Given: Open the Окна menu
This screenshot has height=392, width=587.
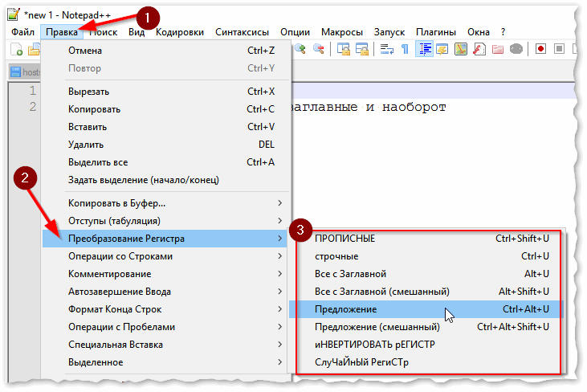Looking at the screenshot, I should pos(479,32).
